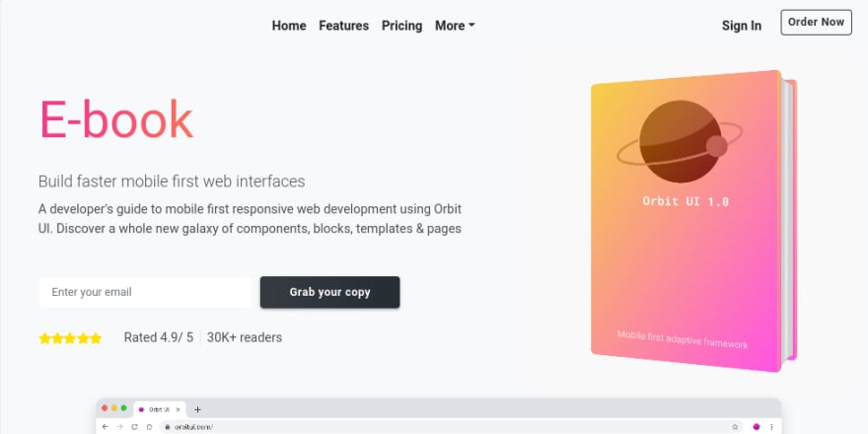Viewport: 868px width, 434px height.
Task: Click the fifth yellow rating star
Action: tap(96, 338)
